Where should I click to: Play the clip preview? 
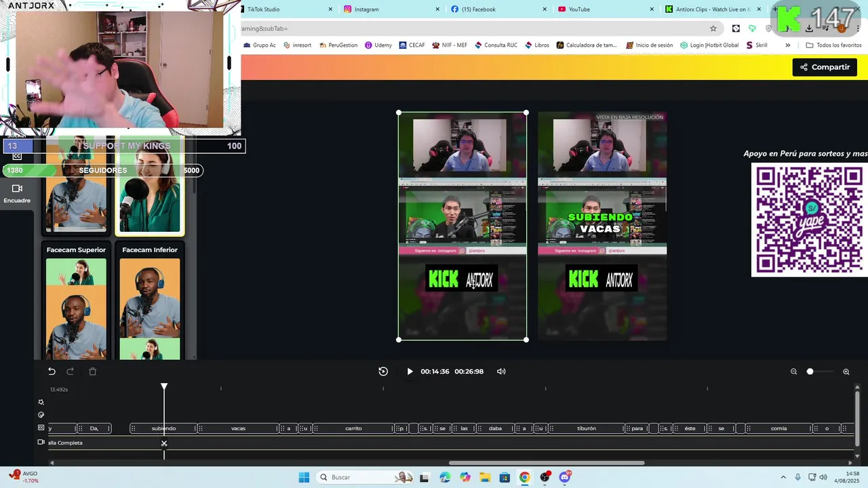[410, 371]
